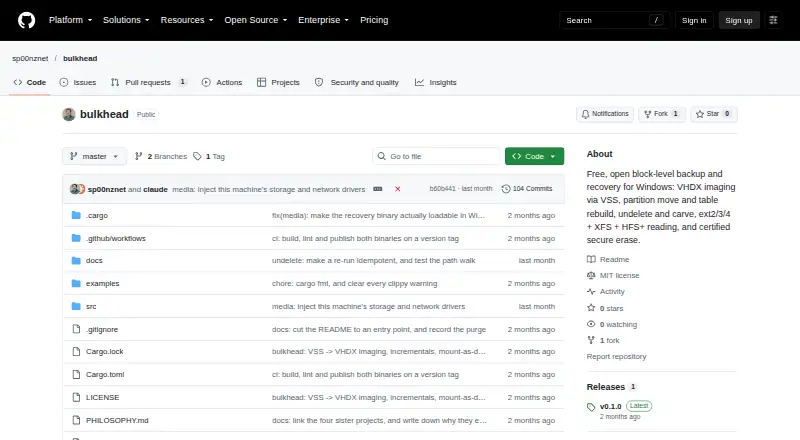This screenshot has height=440, width=800.
Task: Click the Sign up button
Action: click(739, 20)
